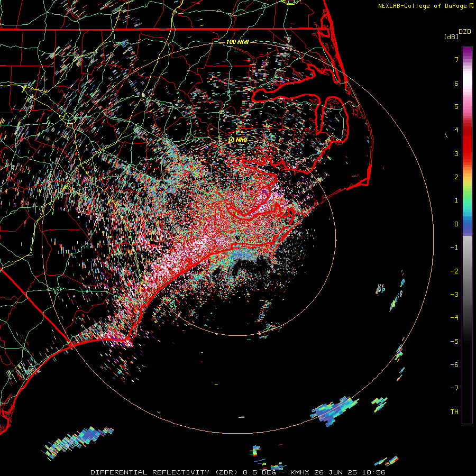Image resolution: width=476 pixels, height=476 pixels.
Task: Click the DZD legend label
Action: coord(465,32)
